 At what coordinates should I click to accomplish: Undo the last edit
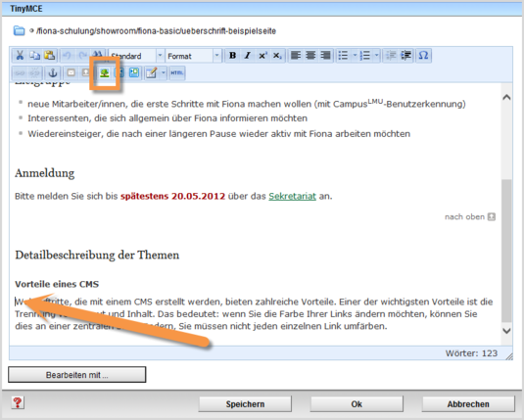(68, 56)
